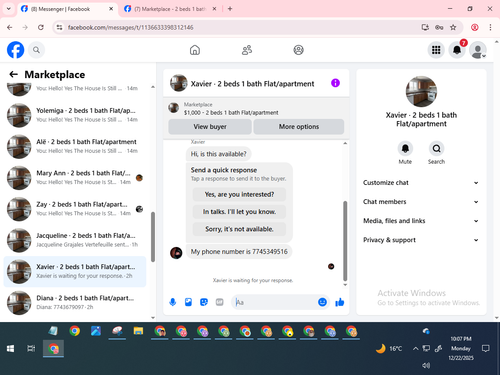Go back using Marketplace arrow
The image size is (500, 375).
coord(13,74)
